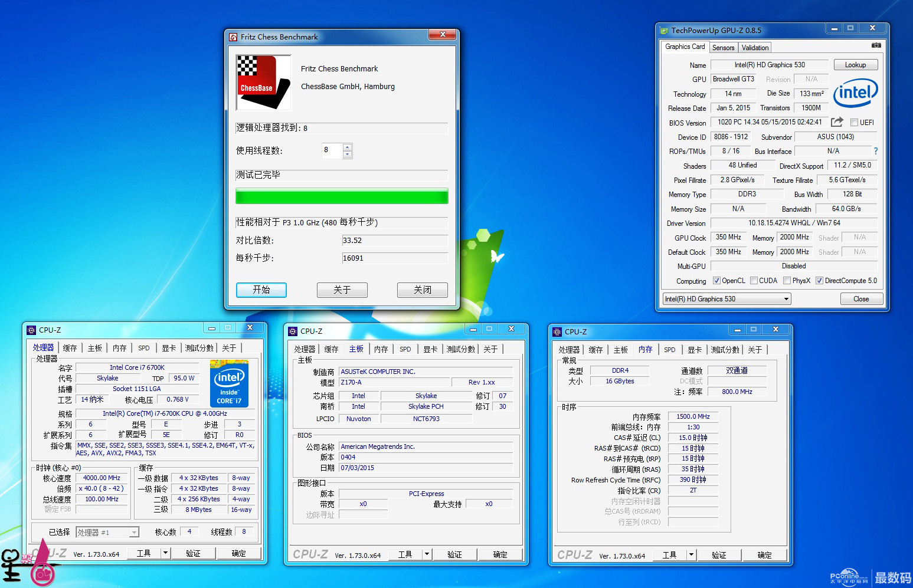
Task: Click the BIOS date value 07/03/2015
Action: 426,468
